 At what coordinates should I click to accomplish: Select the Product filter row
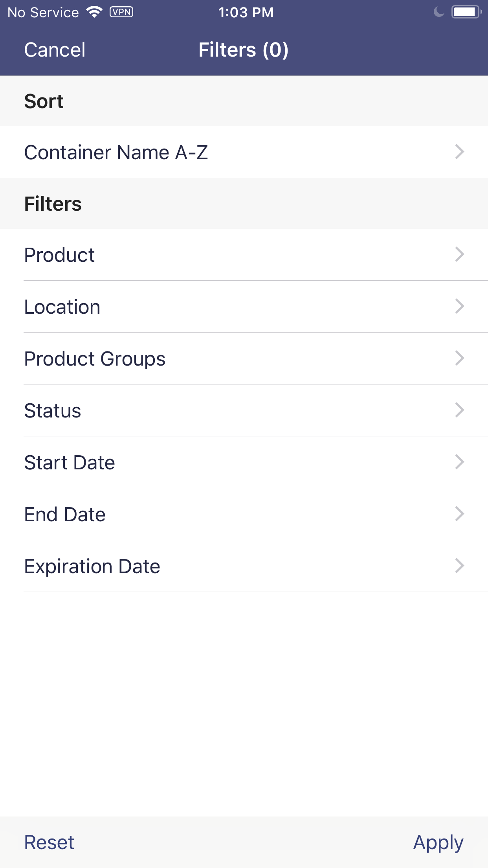click(x=244, y=255)
